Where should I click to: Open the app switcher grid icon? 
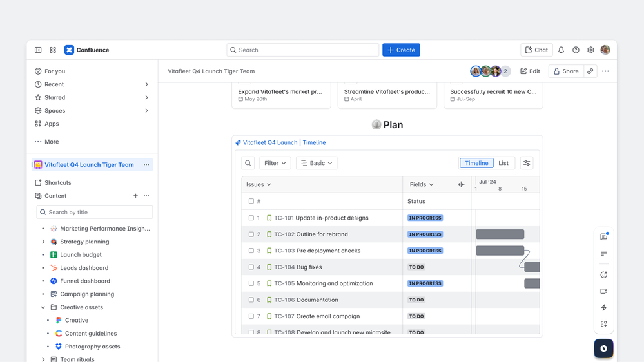coord(53,50)
